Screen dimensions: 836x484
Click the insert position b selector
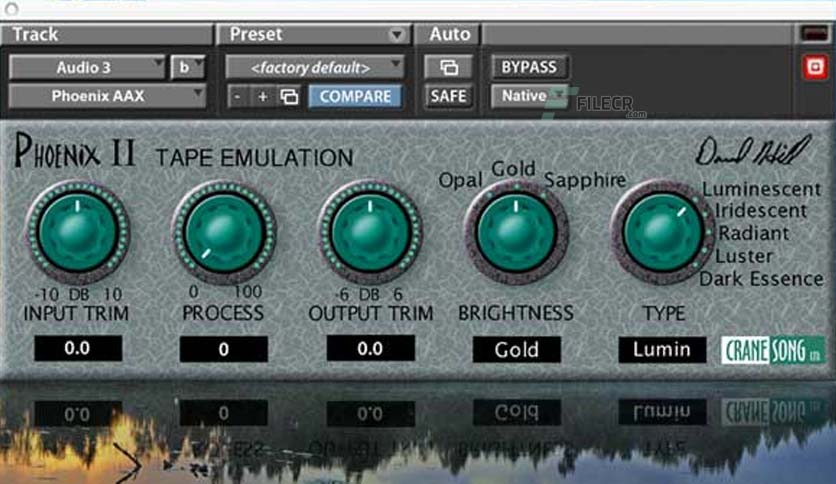(x=188, y=67)
